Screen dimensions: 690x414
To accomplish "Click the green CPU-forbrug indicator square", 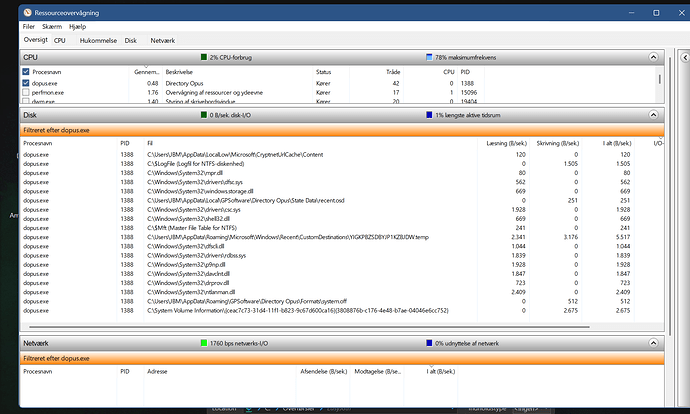I will [204, 58].
